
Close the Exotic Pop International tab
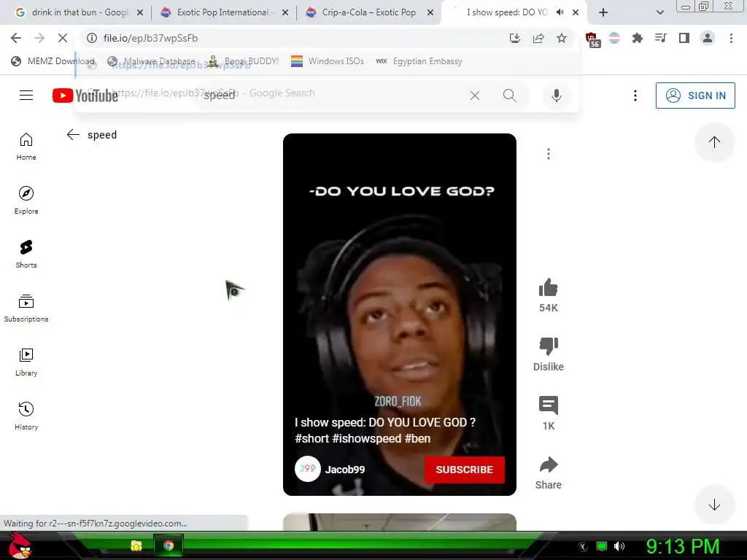point(285,12)
